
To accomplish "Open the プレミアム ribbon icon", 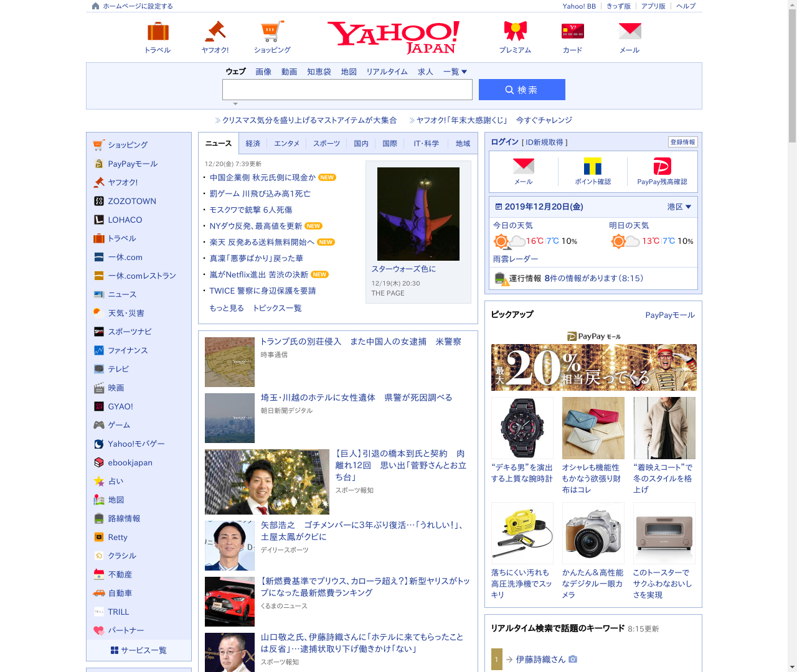I will 515,31.
